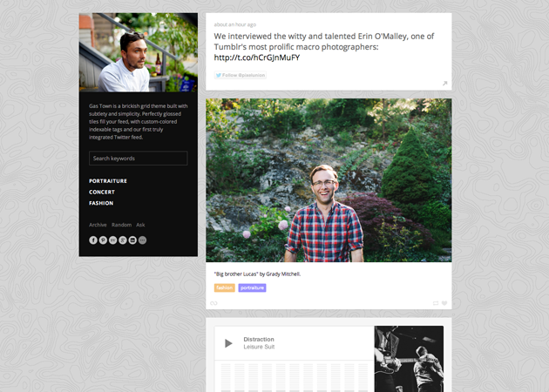Open the t.co link in the tweet
Screen dimensions: 549x392
point(257,57)
